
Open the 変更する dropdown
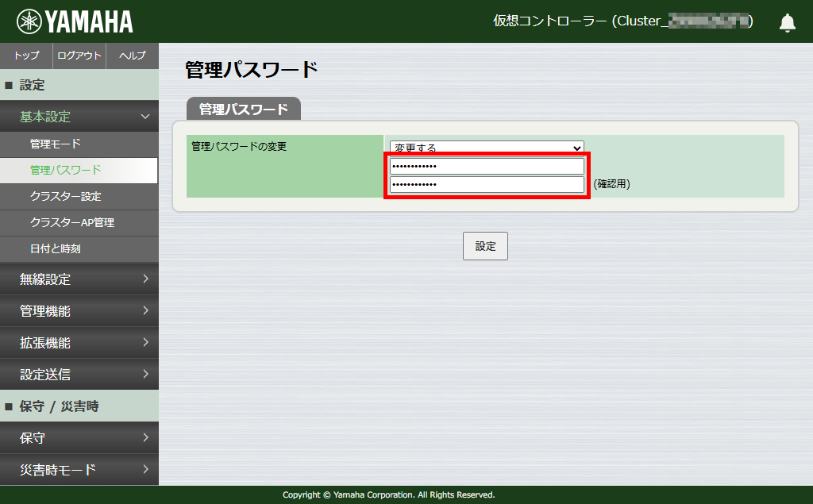point(487,147)
